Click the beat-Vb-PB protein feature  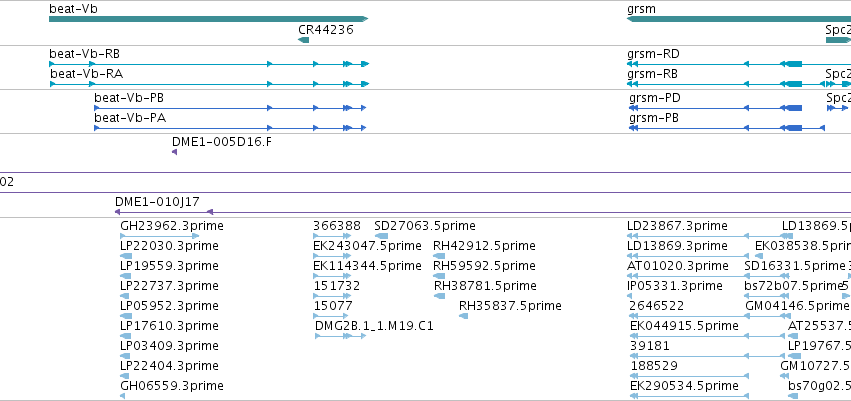tap(230, 108)
